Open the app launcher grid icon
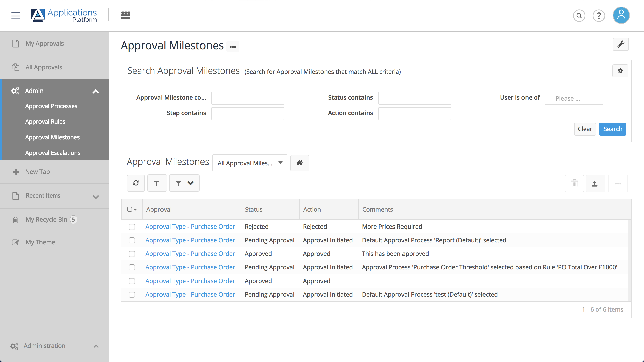 125,15
